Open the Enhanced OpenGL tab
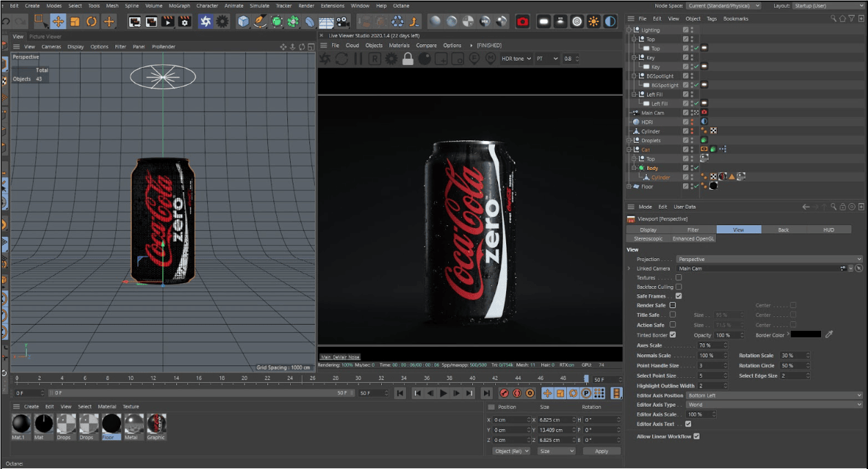The width and height of the screenshot is (868, 469). click(x=693, y=239)
